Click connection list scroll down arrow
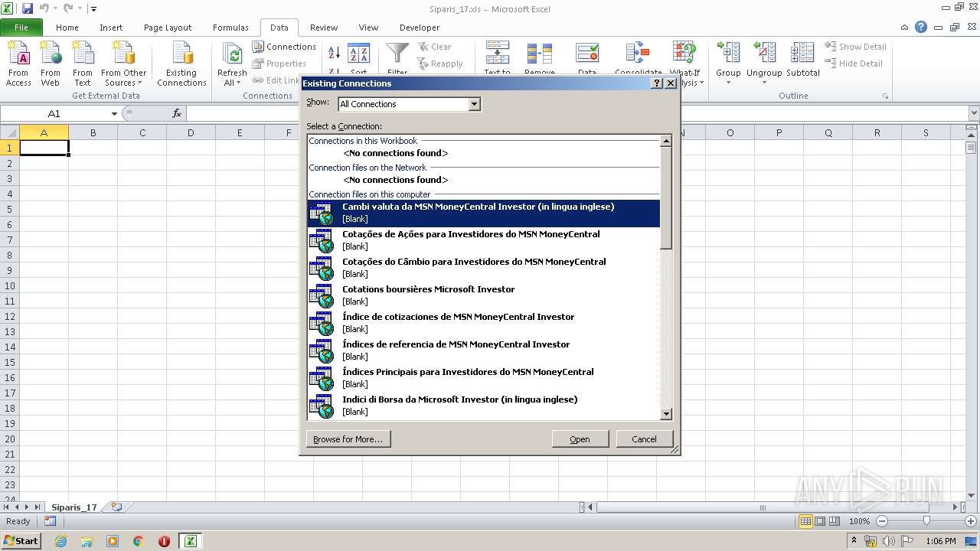Image resolution: width=980 pixels, height=551 pixels. point(666,414)
